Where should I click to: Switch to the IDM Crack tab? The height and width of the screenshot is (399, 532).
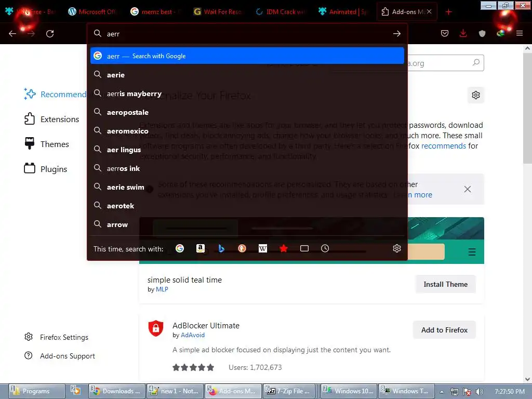pos(280,12)
